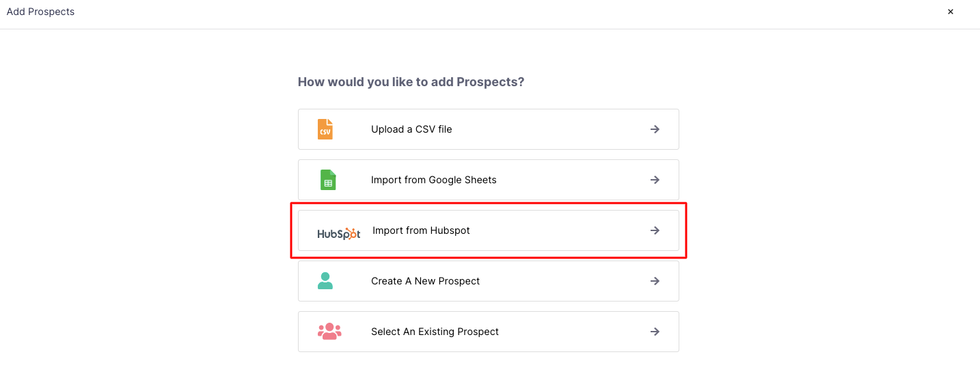Click the arrow next to Import from Hubspot
The width and height of the screenshot is (980, 374).
(655, 230)
